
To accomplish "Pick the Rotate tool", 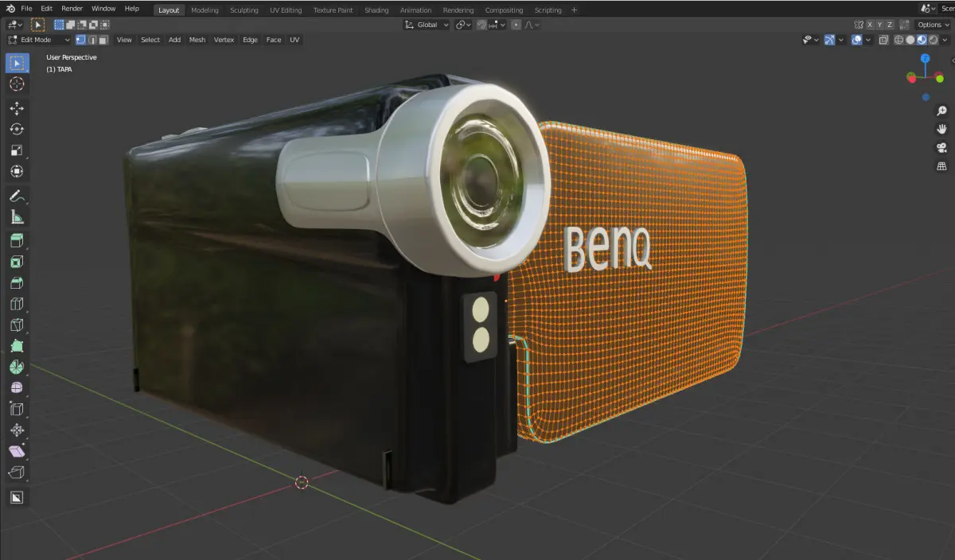I will [x=17, y=129].
